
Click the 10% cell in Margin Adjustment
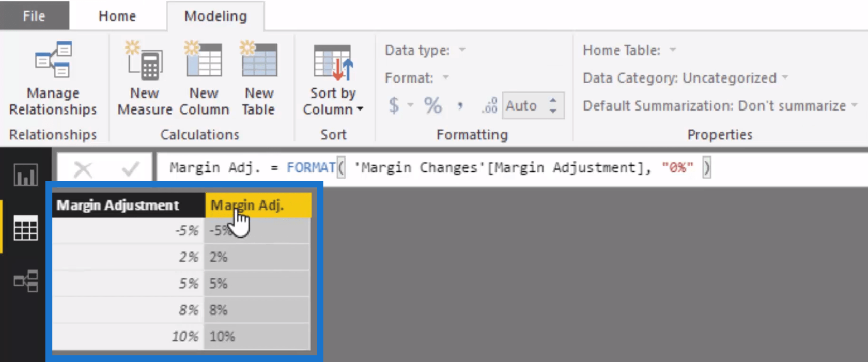point(128,337)
